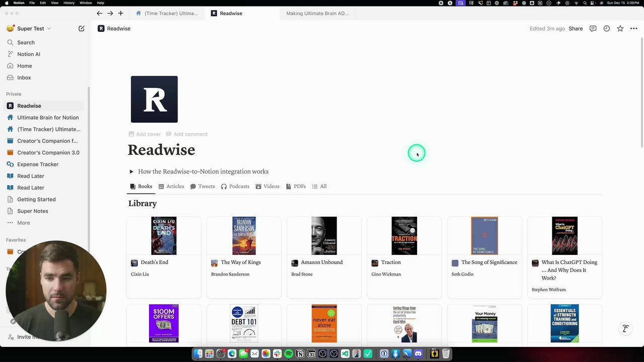Navigate forward with the right arrow
The image size is (644, 362).
pyautogui.click(x=110, y=13)
